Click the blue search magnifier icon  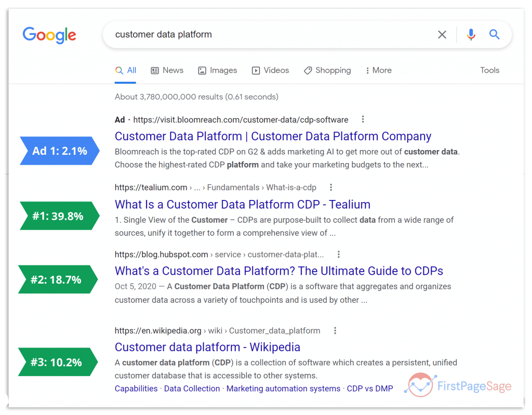[494, 34]
